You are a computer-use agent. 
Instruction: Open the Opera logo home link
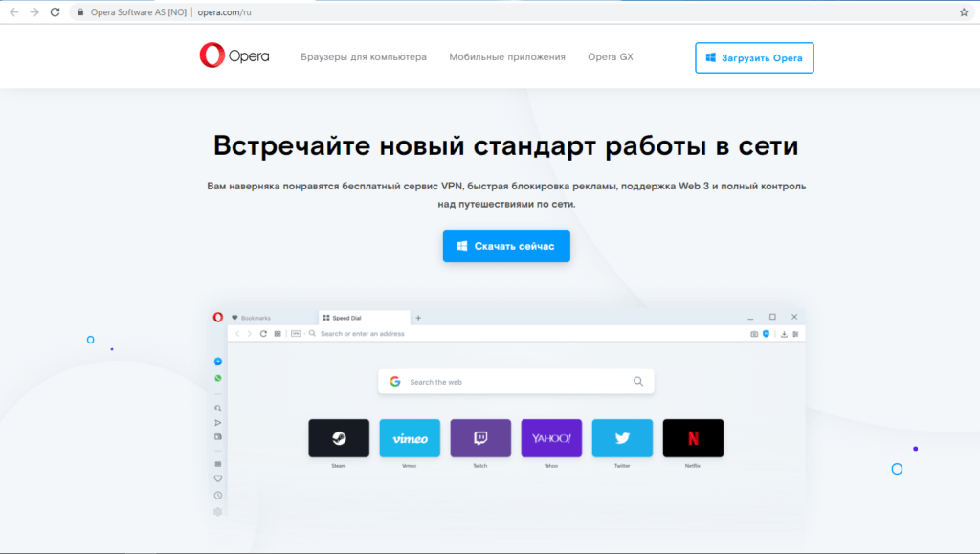pyautogui.click(x=234, y=55)
